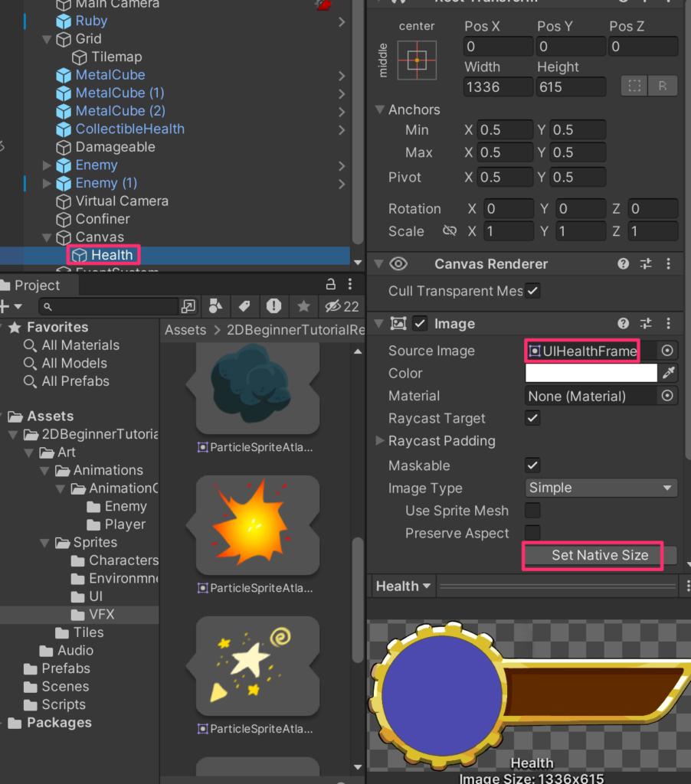Toggle hidden packages visibility showing 22

[342, 306]
